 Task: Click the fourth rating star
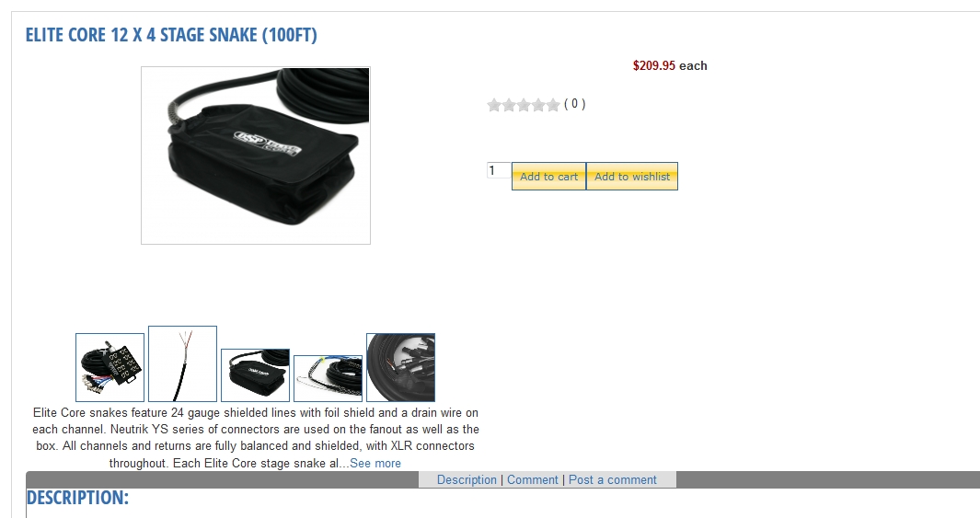point(538,105)
